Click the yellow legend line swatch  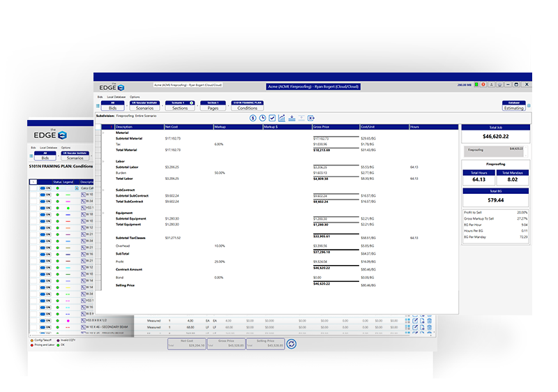68,287
